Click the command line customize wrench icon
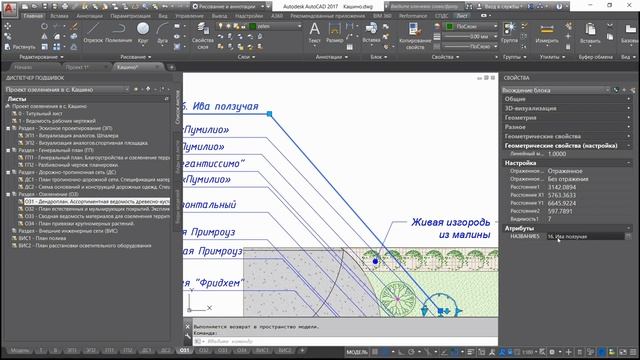Image resolution: width=640 pixels, height=360 pixels. point(187,336)
